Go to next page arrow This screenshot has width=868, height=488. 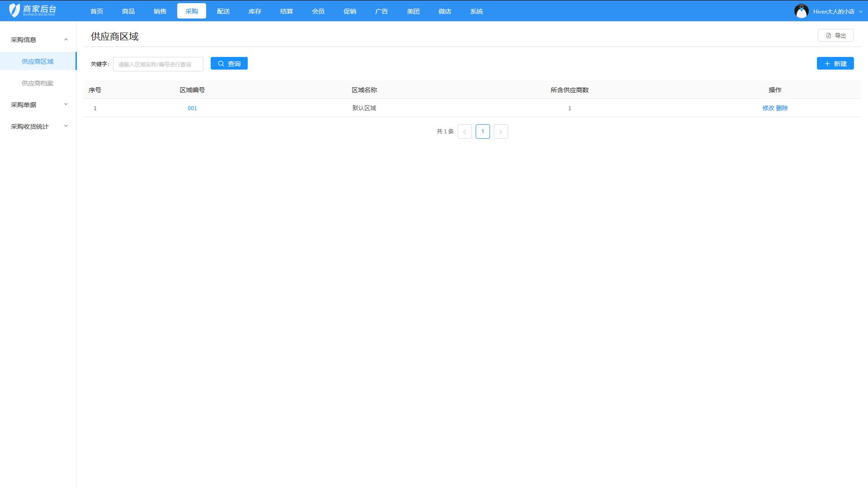click(x=500, y=132)
